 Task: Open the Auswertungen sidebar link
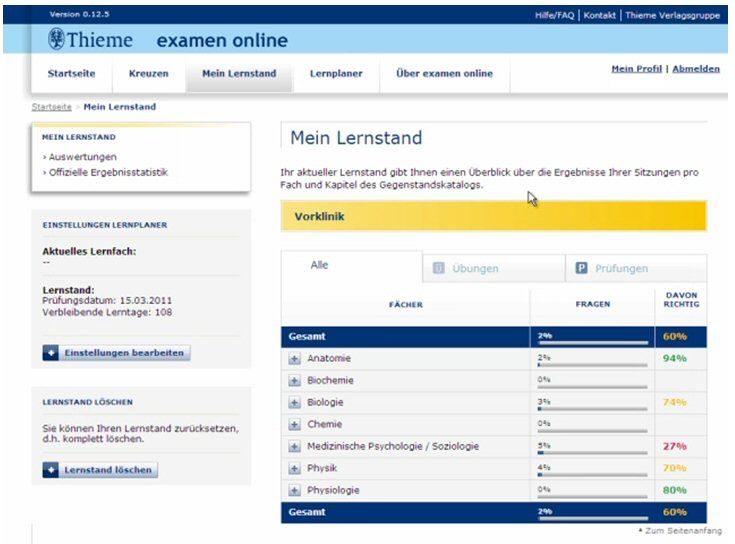(x=82, y=157)
